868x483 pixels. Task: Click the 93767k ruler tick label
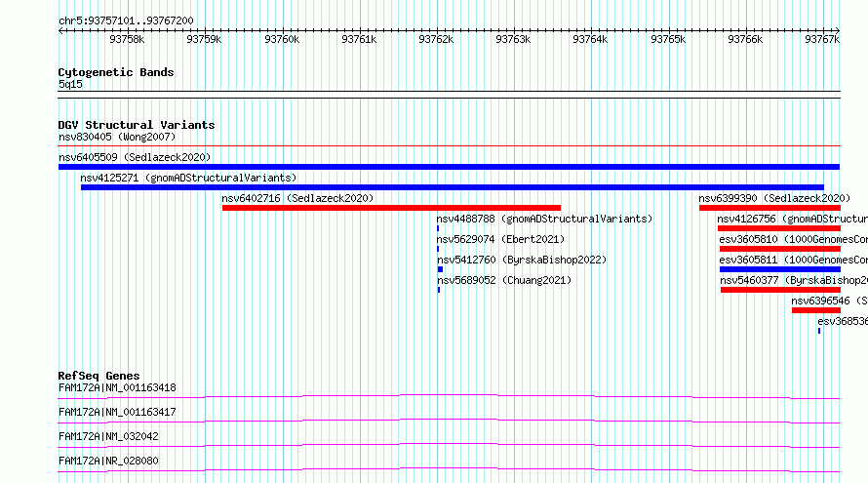tap(822, 39)
